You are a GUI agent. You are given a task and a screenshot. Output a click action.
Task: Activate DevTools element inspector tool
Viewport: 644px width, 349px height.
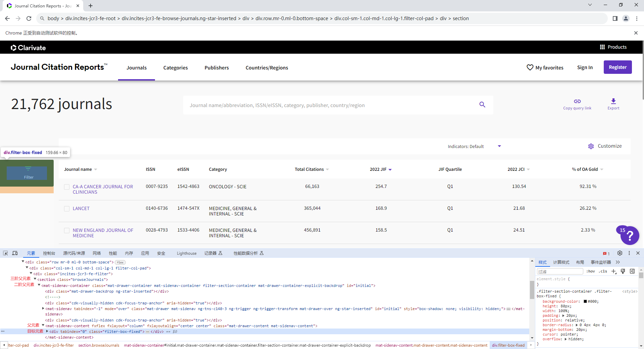coord(5,253)
